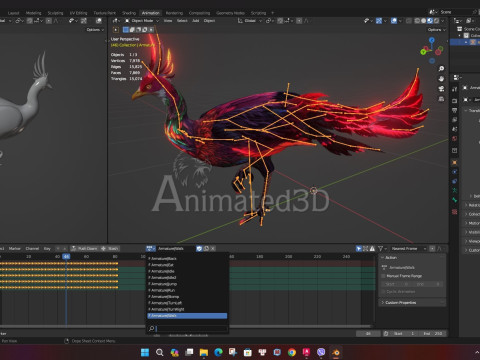Open the red checkered Texture properties tab icon
Screen dimensions: 480x360
(x=455, y=212)
